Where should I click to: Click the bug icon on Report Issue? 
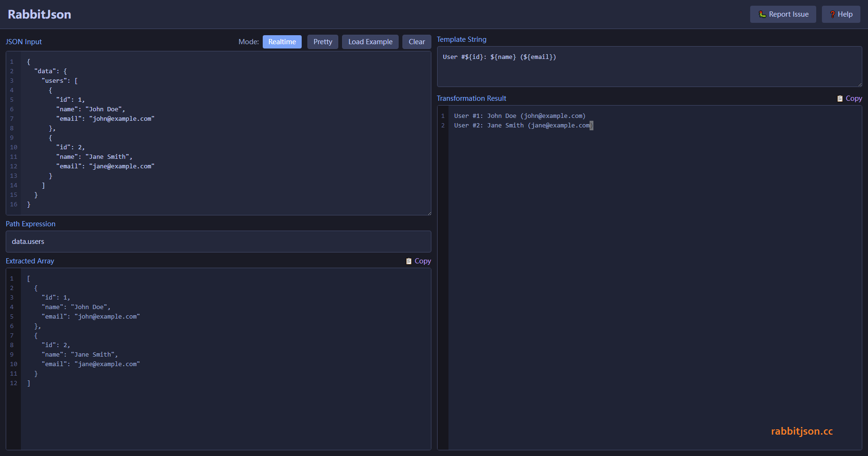762,14
